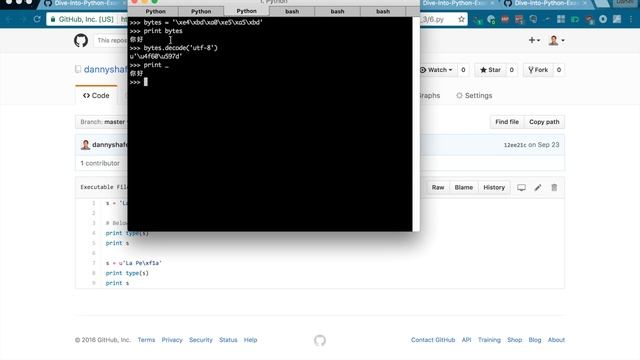Open the footer Training link
The height and width of the screenshot is (360, 640).
tap(489, 340)
